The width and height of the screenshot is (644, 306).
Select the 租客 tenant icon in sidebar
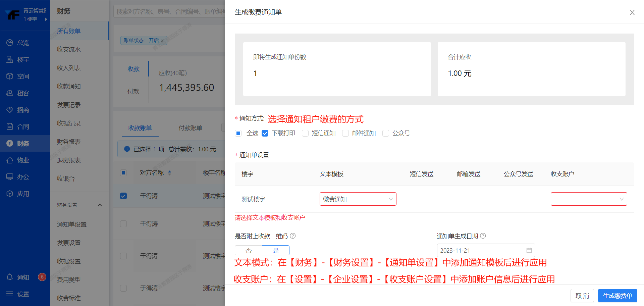point(10,93)
